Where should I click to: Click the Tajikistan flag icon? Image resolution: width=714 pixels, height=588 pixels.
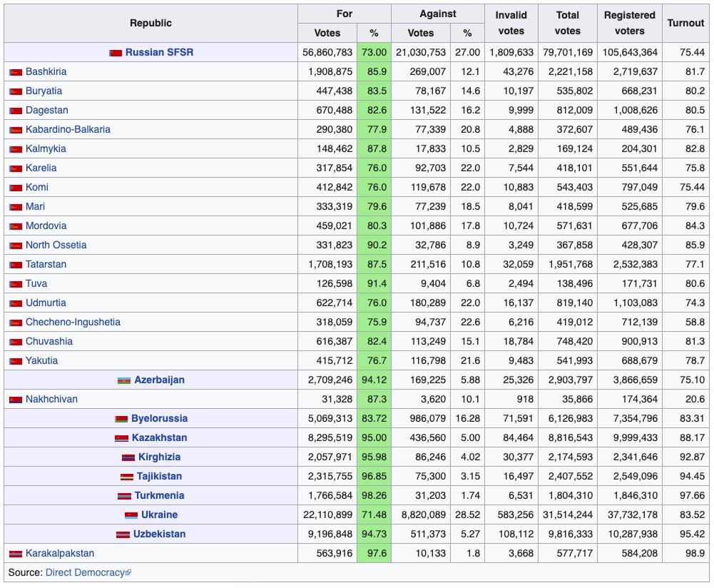click(126, 477)
